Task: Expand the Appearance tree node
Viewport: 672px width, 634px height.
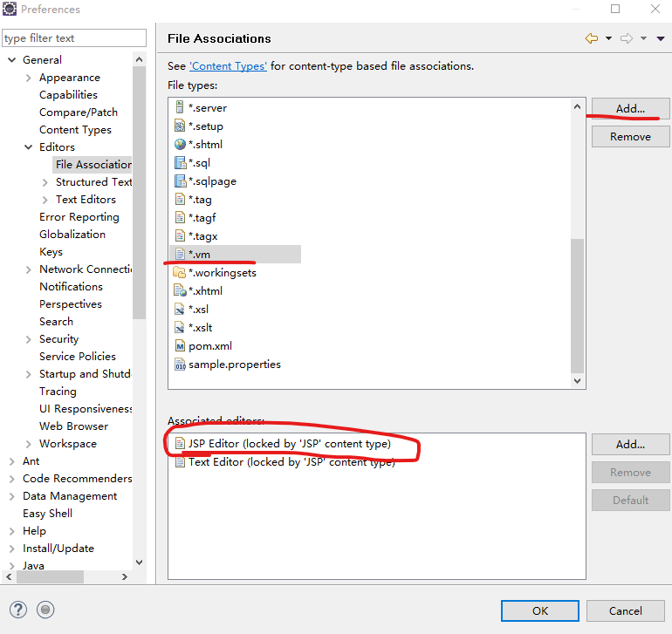Action: pyautogui.click(x=29, y=78)
